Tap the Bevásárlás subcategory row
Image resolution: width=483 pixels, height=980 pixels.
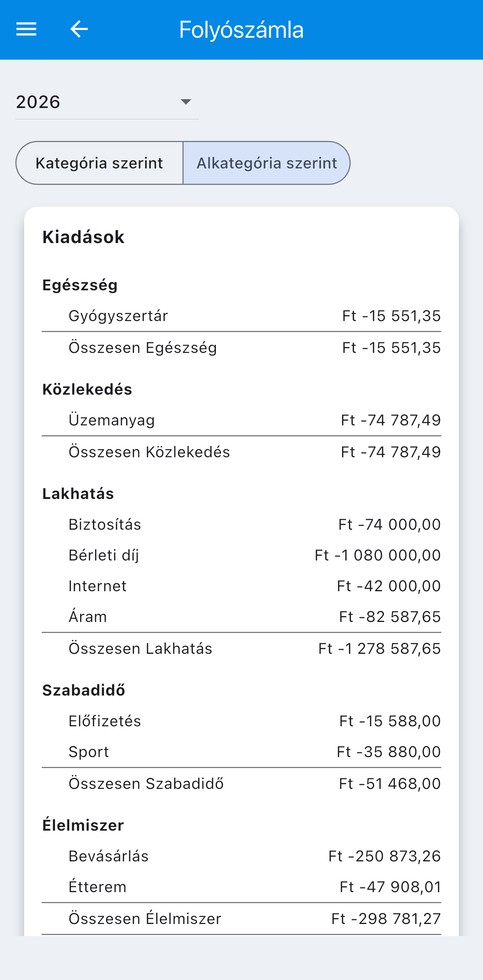tap(241, 856)
